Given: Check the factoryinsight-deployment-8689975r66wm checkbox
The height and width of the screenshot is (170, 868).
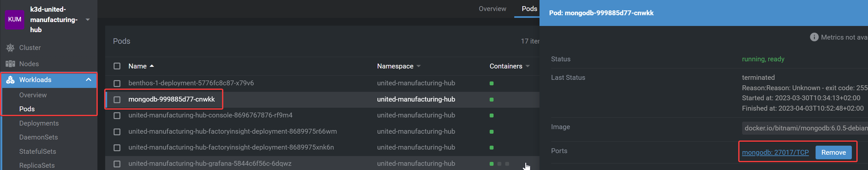Looking at the screenshot, I should coord(117,132).
